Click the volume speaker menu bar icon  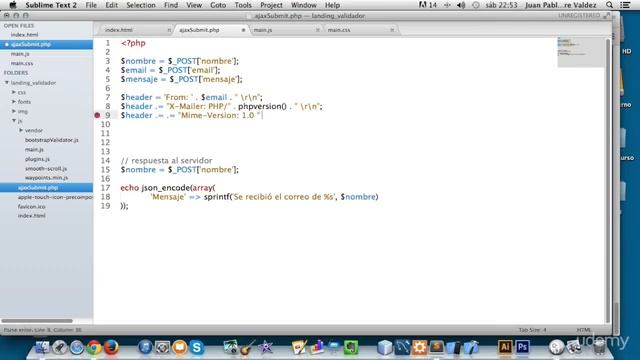click(x=461, y=5)
